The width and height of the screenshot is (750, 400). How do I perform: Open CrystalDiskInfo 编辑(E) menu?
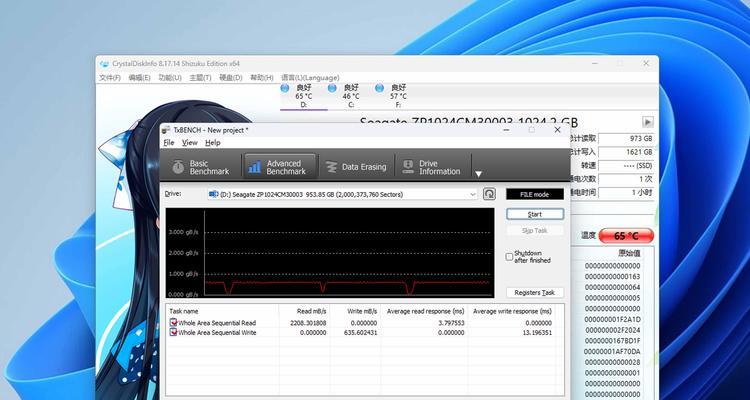pyautogui.click(x=139, y=78)
